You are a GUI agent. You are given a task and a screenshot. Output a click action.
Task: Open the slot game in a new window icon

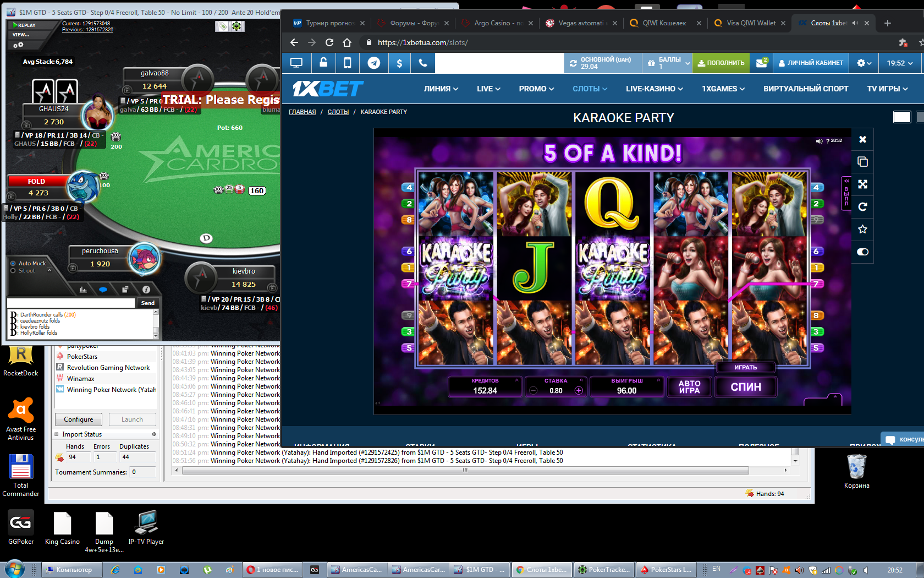tap(862, 162)
